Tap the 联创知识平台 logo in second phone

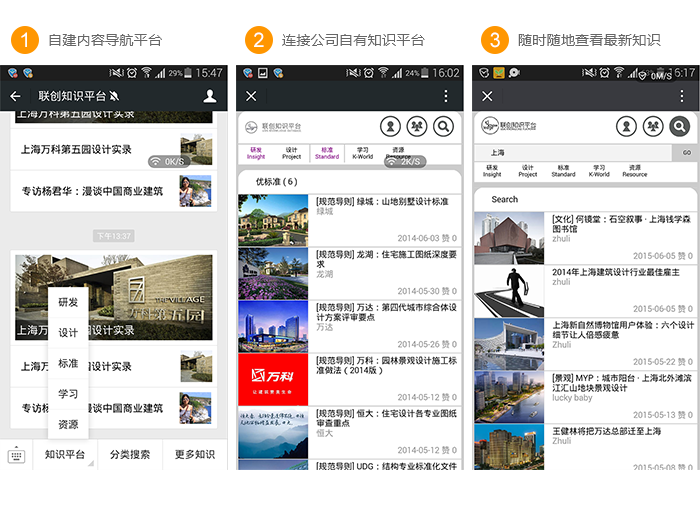[273, 127]
